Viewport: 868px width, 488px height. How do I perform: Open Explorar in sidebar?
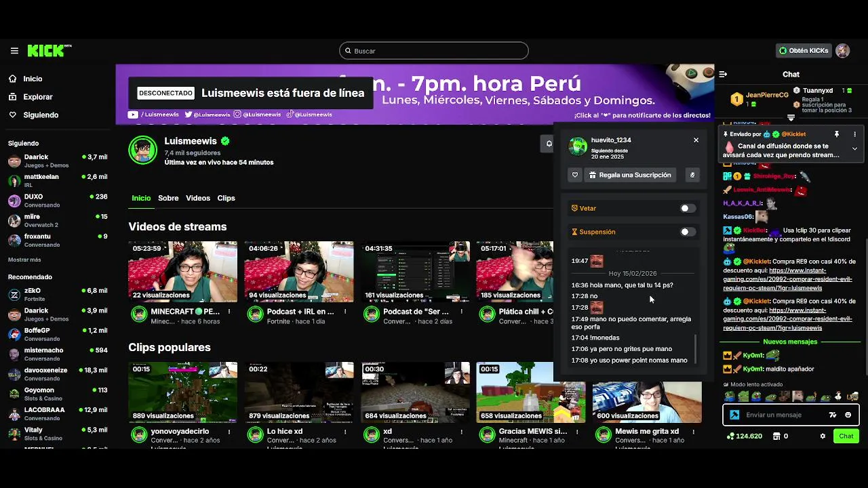pos(38,97)
